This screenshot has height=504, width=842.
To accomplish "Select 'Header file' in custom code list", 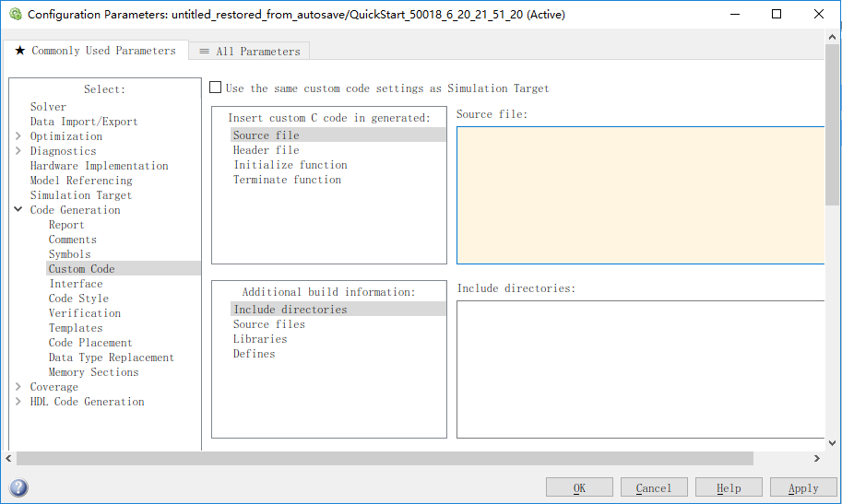I will pos(267,150).
